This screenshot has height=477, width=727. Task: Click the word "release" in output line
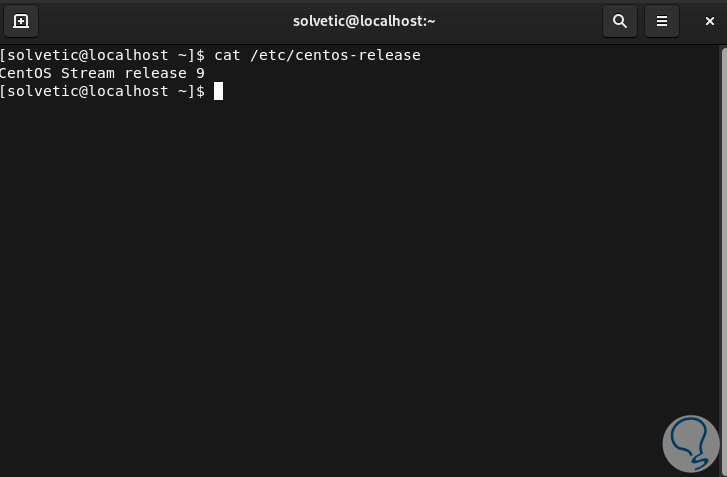coord(155,73)
